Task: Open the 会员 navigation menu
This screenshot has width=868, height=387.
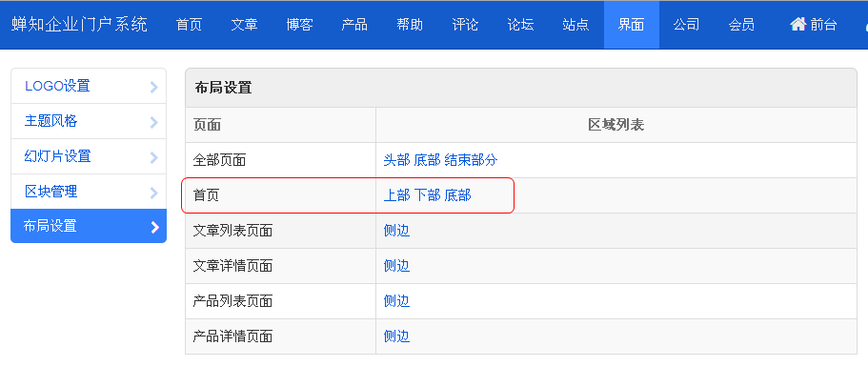Action: tap(741, 25)
